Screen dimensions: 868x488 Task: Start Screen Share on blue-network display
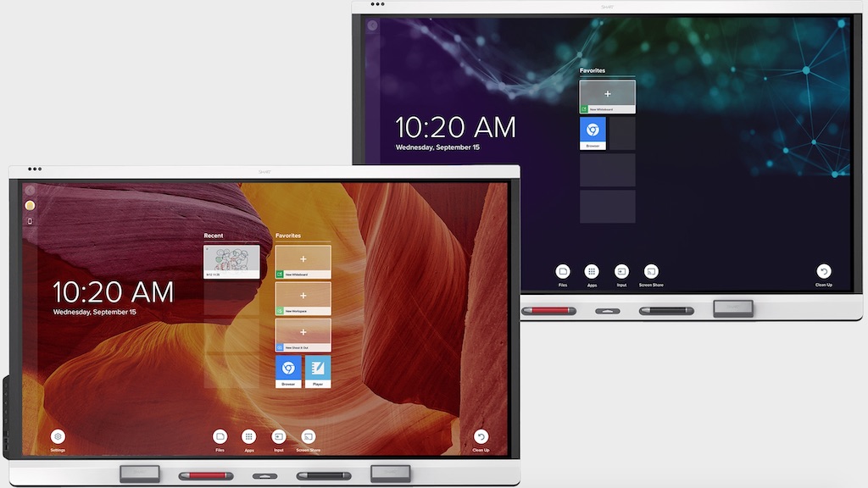pos(651,272)
